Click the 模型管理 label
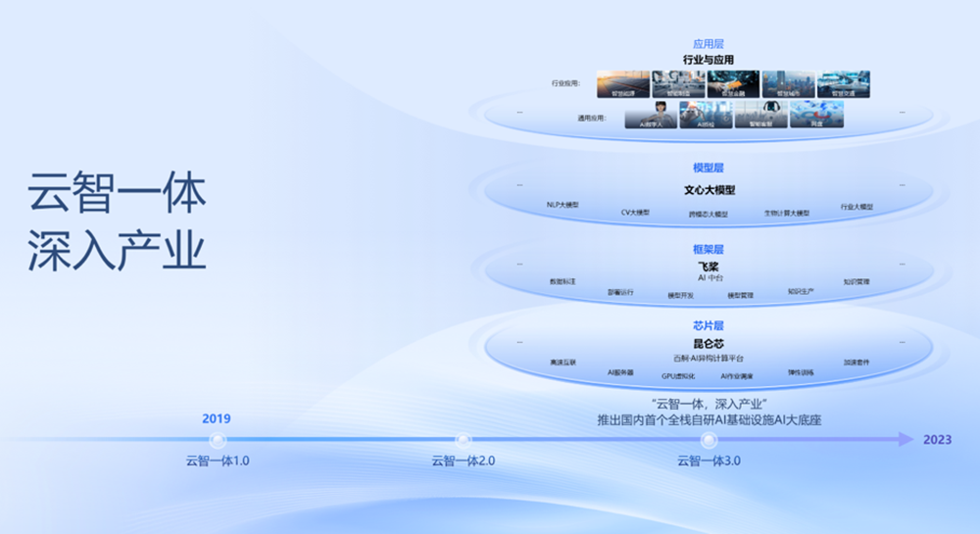This screenshot has width=980, height=534. 740,296
